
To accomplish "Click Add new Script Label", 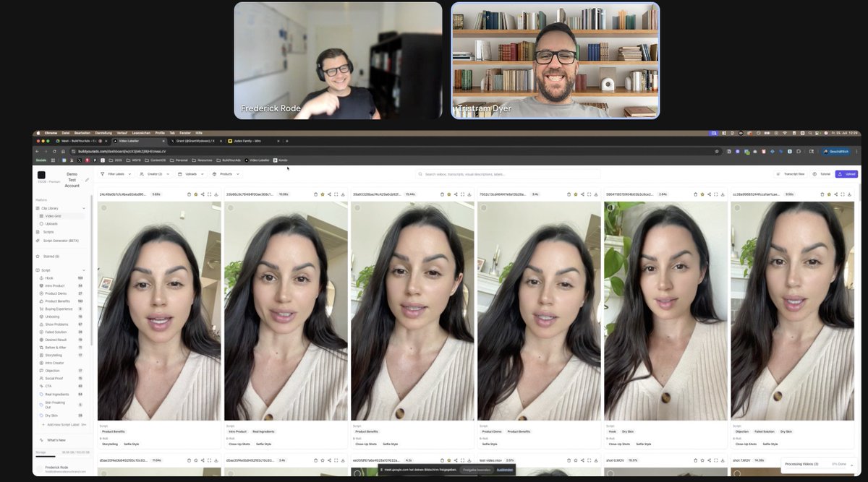I will point(65,424).
